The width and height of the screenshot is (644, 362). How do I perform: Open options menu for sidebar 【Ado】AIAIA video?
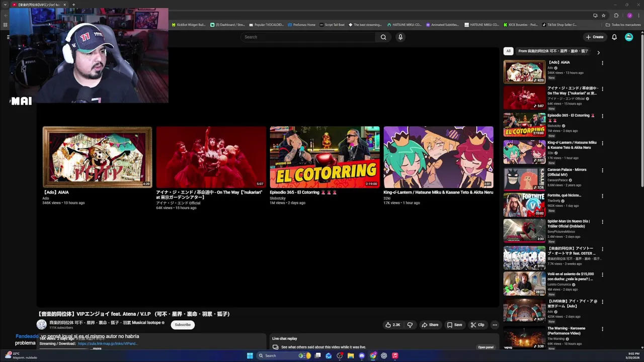click(602, 63)
